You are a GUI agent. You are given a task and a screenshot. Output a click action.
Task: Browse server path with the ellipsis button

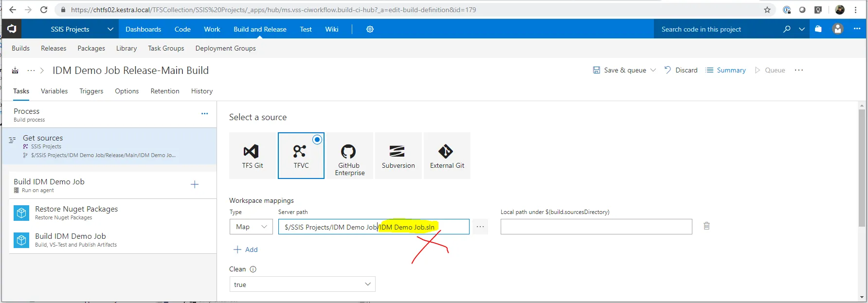(x=480, y=227)
